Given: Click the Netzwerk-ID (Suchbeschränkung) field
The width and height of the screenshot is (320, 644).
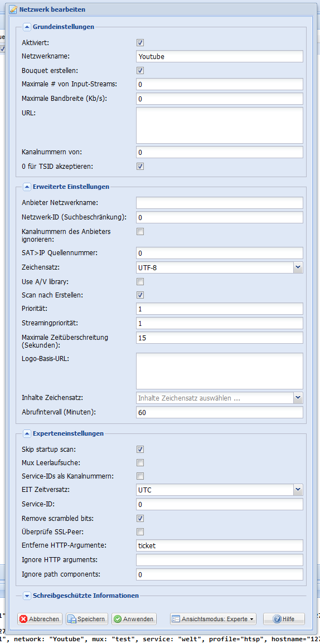Looking at the screenshot, I should pyautogui.click(x=219, y=217).
